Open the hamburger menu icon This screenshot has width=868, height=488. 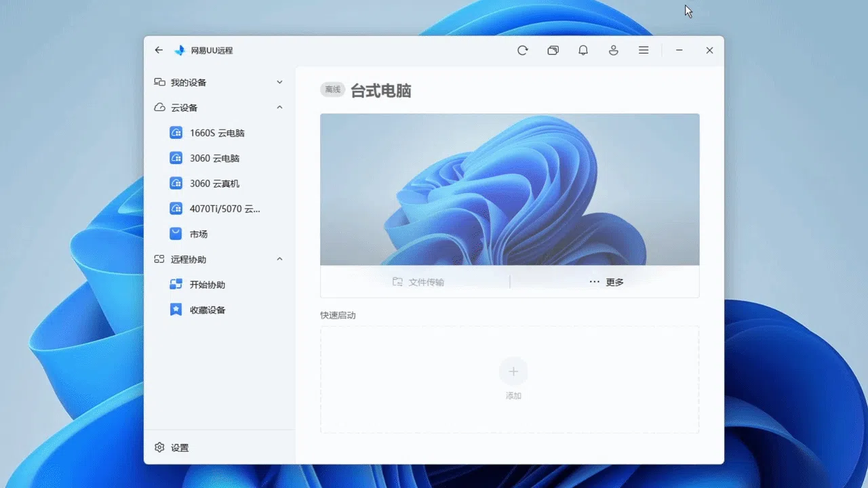644,50
